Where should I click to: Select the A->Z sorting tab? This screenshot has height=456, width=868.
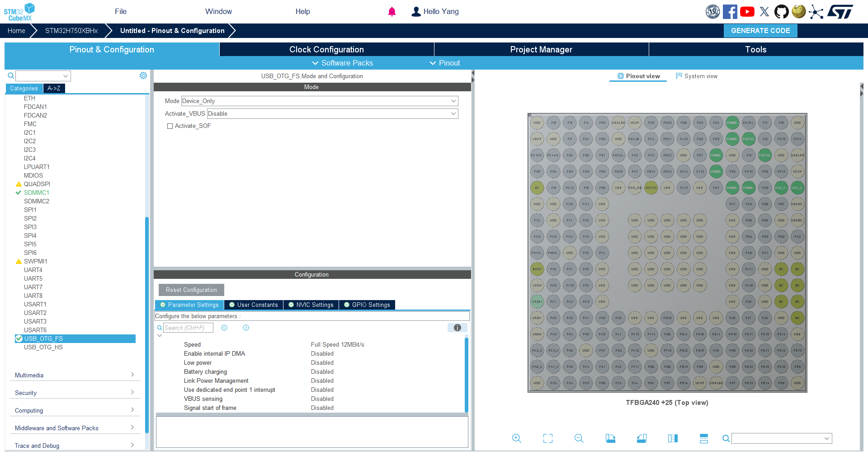54,89
